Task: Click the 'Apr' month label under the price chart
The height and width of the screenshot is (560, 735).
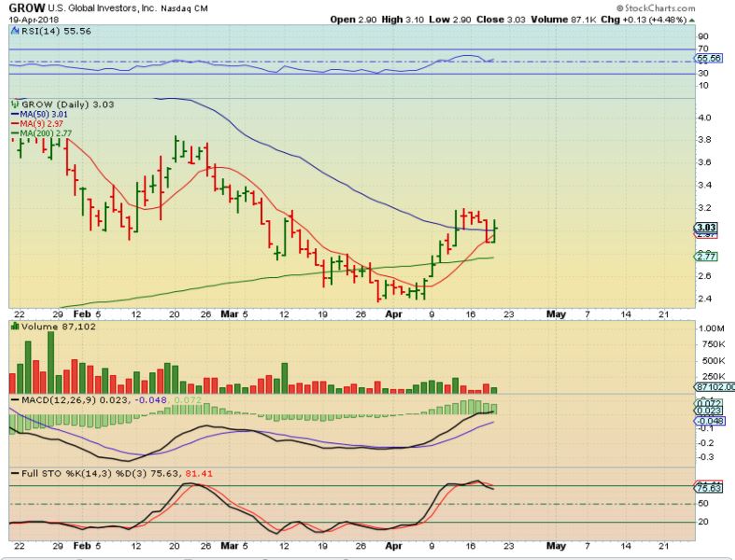Action: (x=393, y=314)
